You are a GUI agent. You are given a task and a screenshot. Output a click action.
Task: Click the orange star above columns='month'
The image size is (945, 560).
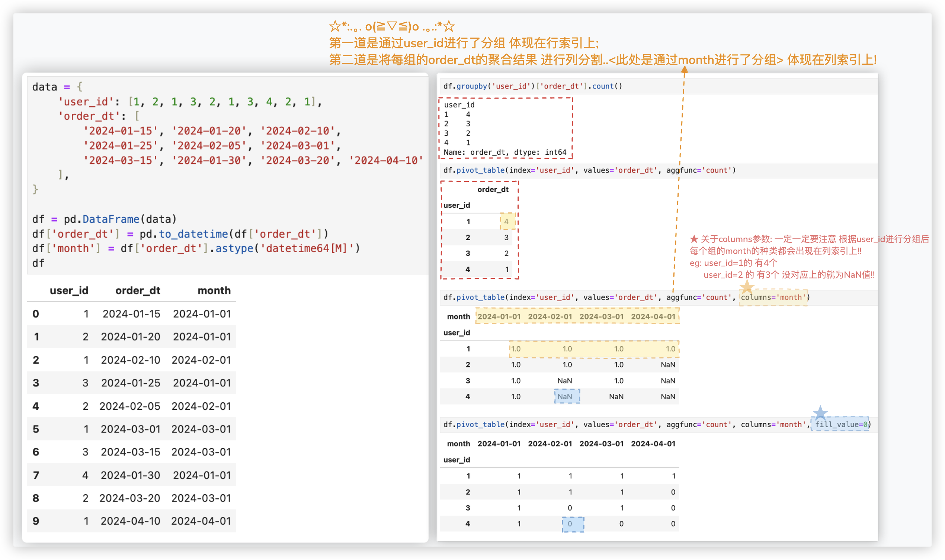coord(746,287)
